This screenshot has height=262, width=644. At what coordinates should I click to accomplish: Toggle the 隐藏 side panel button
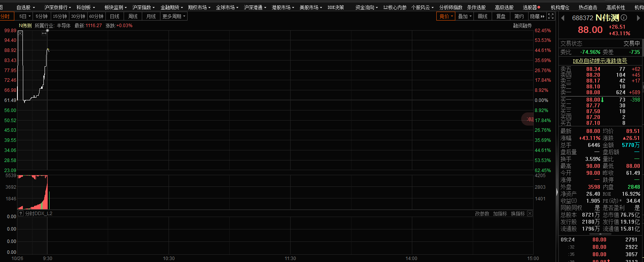[x=537, y=16]
